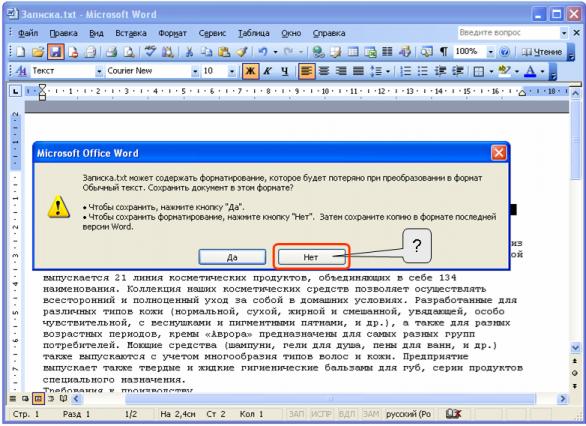Open the Сервис menu
The height and width of the screenshot is (426, 586).
(212, 33)
